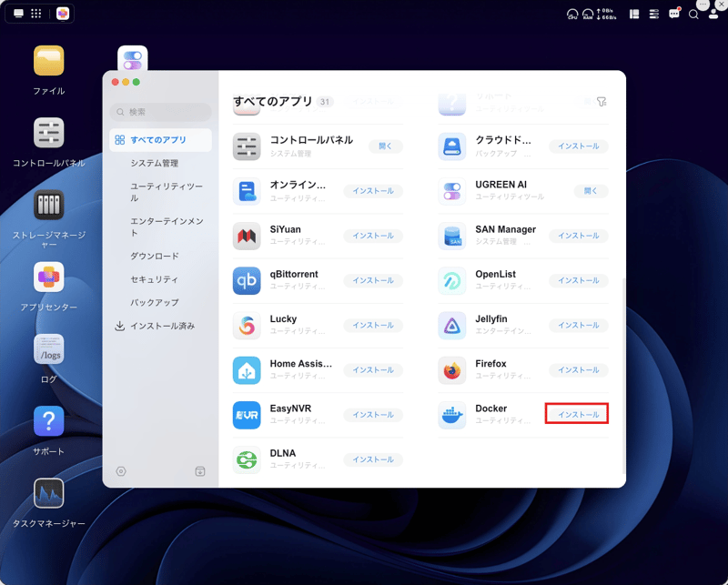Open the サポート desktop icon
Screen dimensions: 728x585
tap(48, 421)
